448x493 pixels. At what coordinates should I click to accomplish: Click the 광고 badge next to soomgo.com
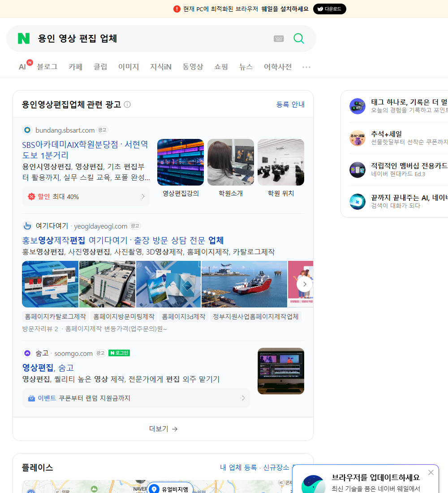pos(100,353)
